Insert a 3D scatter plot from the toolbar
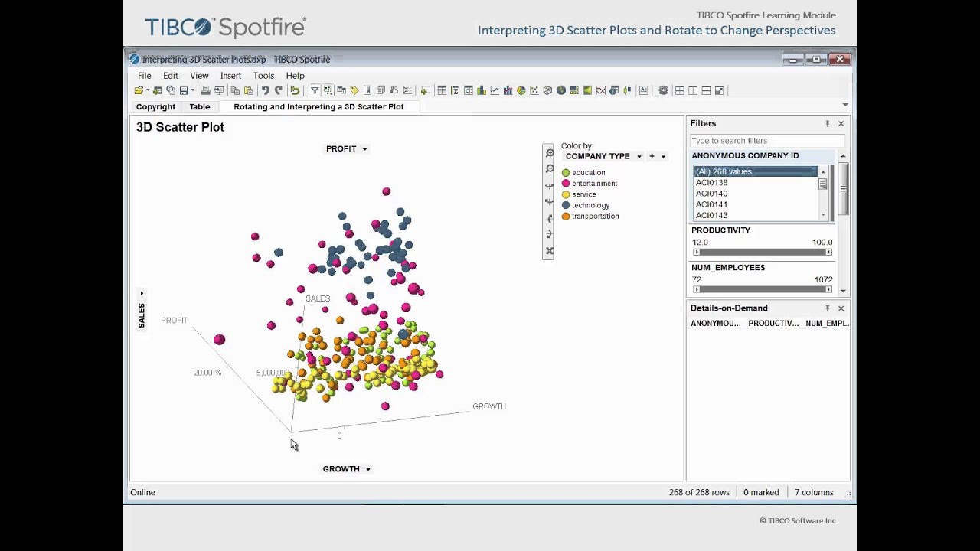Screen dimensions: 980x551 (x=547, y=90)
